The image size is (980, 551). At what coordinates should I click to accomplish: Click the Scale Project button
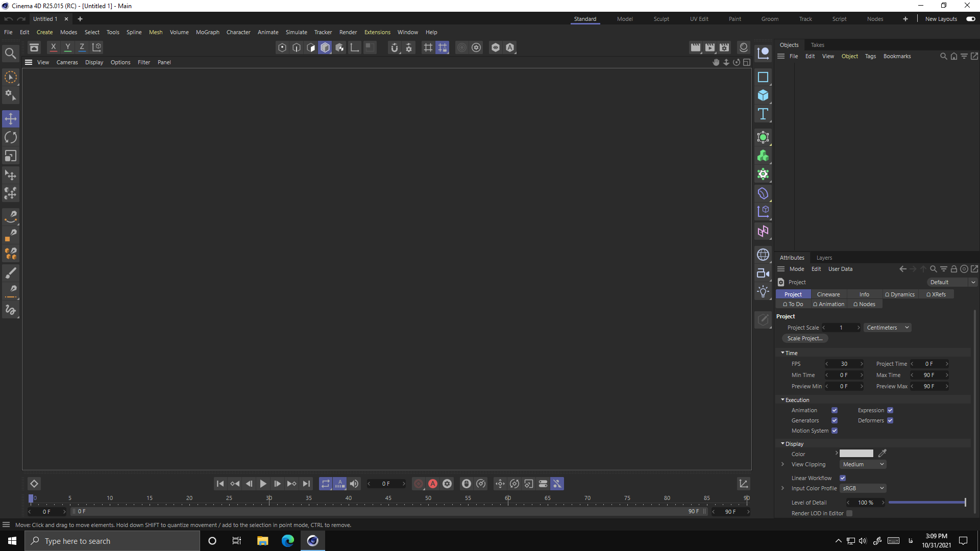coord(805,338)
